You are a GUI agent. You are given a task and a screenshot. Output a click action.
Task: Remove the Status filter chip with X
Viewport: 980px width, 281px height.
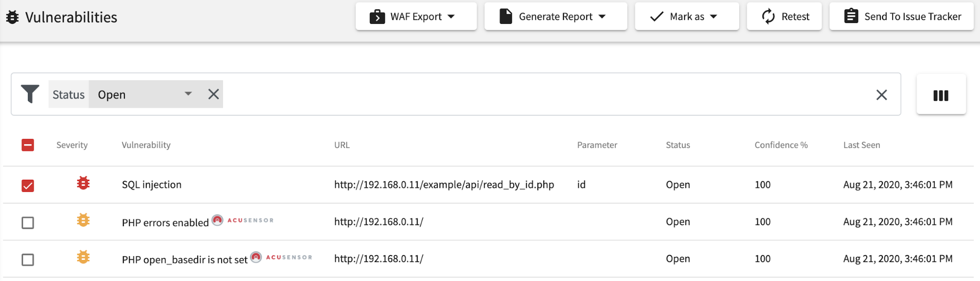click(x=213, y=94)
